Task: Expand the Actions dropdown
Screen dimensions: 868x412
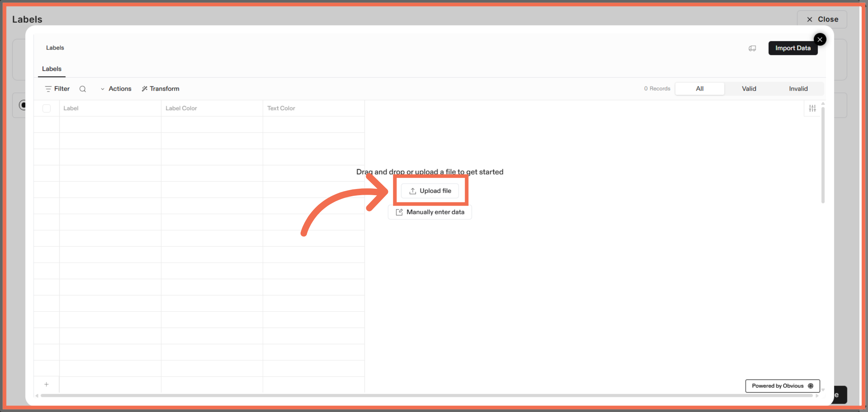Action: [x=116, y=89]
